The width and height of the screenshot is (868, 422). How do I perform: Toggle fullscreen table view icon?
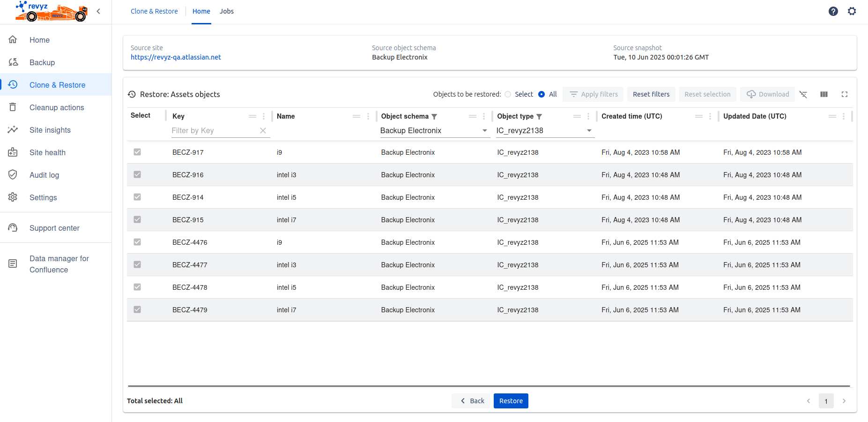tap(845, 94)
